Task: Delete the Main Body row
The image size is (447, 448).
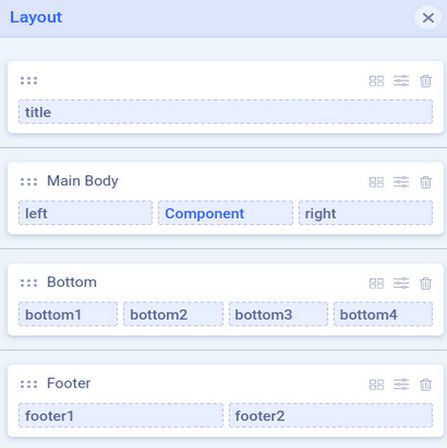Action: pos(426,182)
